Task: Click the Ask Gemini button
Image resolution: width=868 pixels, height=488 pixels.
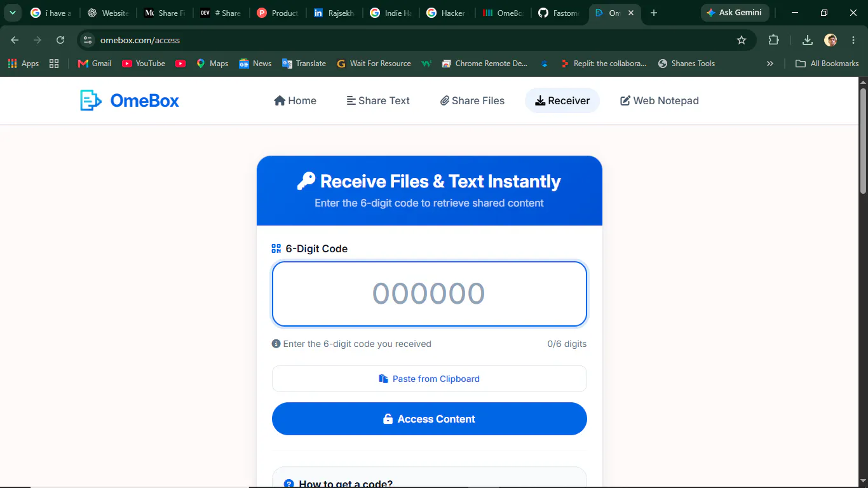Action: pyautogui.click(x=735, y=13)
